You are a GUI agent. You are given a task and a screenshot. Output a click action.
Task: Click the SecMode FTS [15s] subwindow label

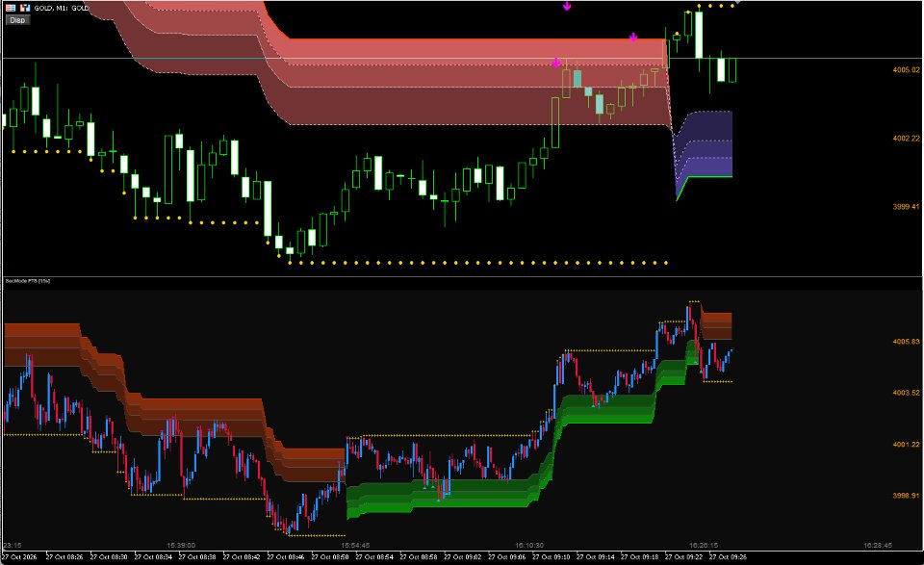point(28,281)
